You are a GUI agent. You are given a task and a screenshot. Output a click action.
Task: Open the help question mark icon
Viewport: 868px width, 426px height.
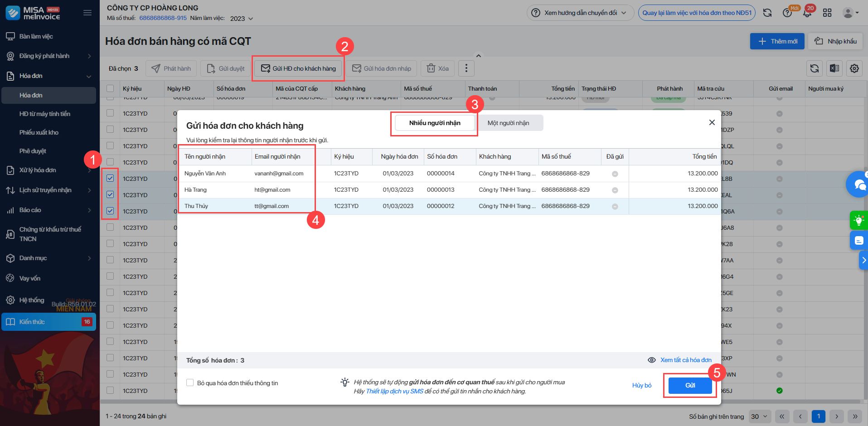(x=787, y=13)
